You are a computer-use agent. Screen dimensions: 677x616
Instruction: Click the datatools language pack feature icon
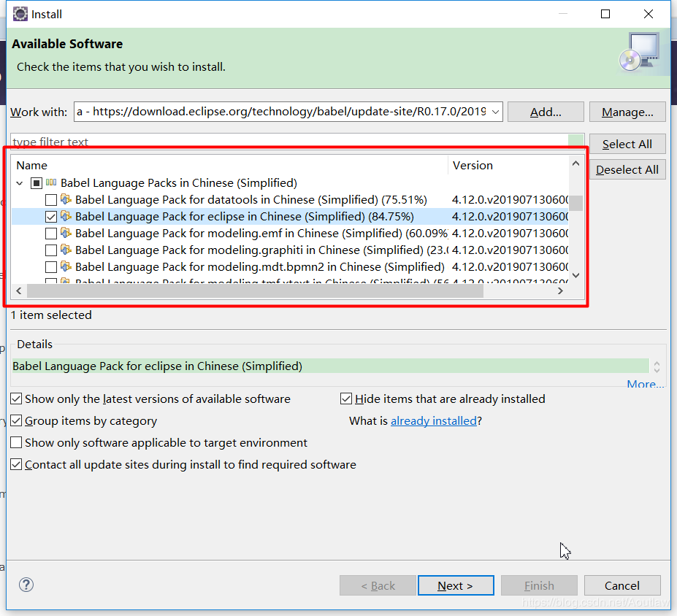point(66,199)
